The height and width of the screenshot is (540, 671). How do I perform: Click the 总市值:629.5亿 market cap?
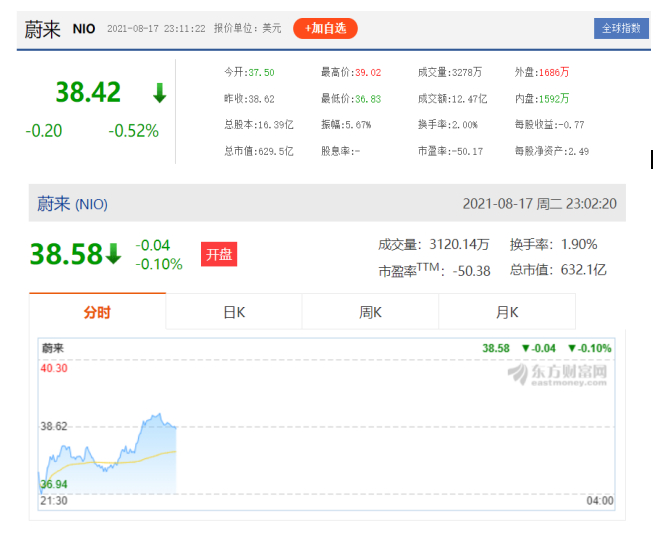pyautogui.click(x=259, y=151)
